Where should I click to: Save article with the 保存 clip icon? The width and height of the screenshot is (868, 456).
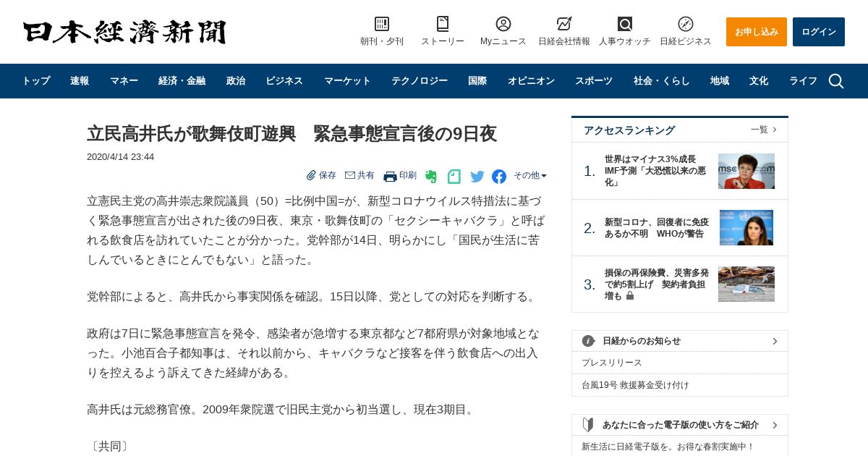[x=311, y=175]
